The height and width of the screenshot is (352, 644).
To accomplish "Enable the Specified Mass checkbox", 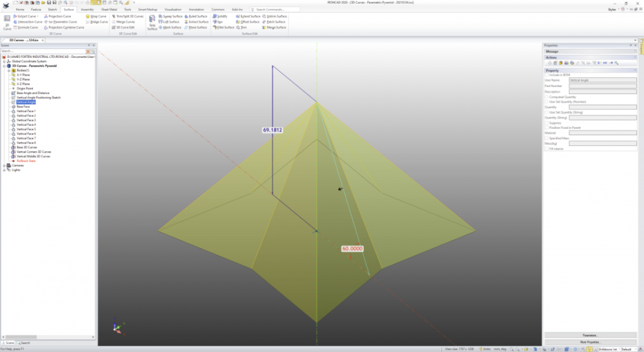I will (x=547, y=138).
